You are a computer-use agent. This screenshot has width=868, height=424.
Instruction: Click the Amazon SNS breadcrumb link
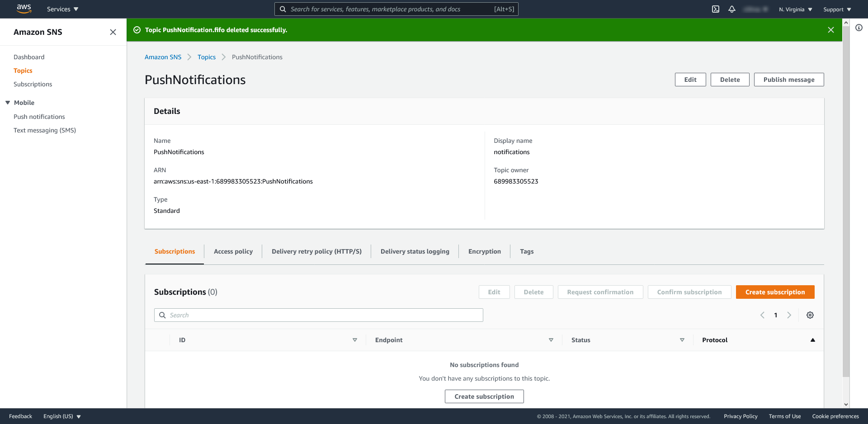(163, 57)
